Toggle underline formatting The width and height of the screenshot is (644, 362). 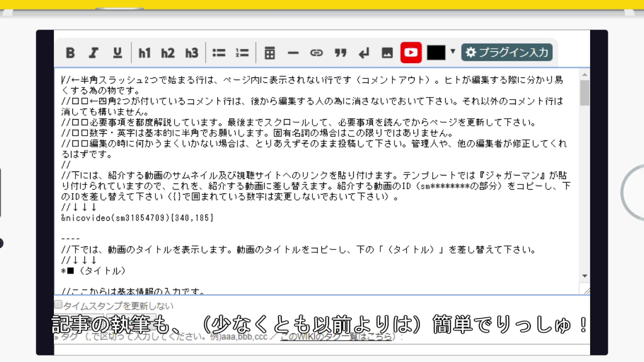(x=117, y=52)
